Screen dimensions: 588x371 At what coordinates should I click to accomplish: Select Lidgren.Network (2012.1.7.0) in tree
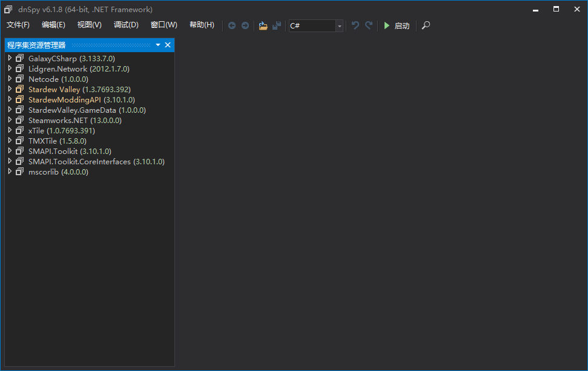pyautogui.click(x=79, y=69)
